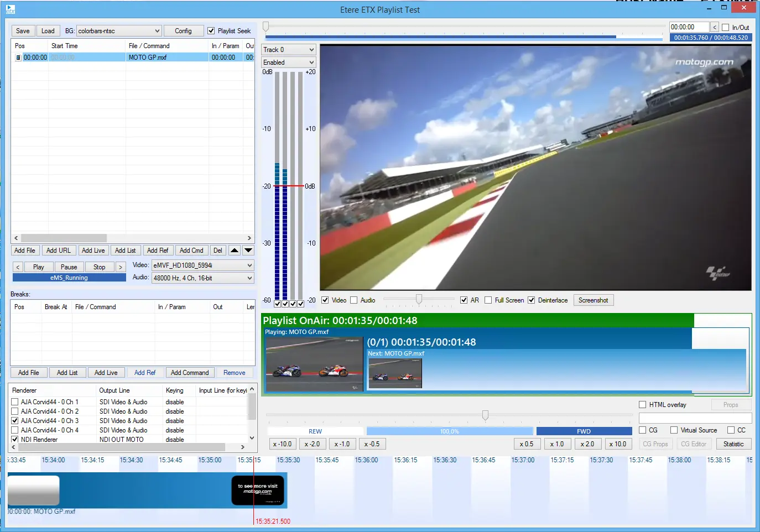Click the next item '>' button beside Stop
760x532 pixels.
click(x=120, y=267)
